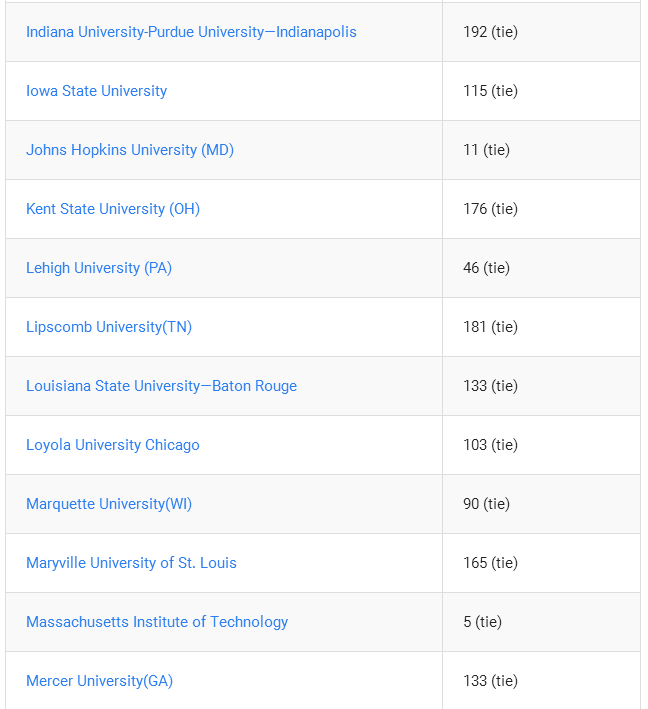Select the 11 (tie) ranking cell
This screenshot has width=648, height=709.
[x=541, y=150]
